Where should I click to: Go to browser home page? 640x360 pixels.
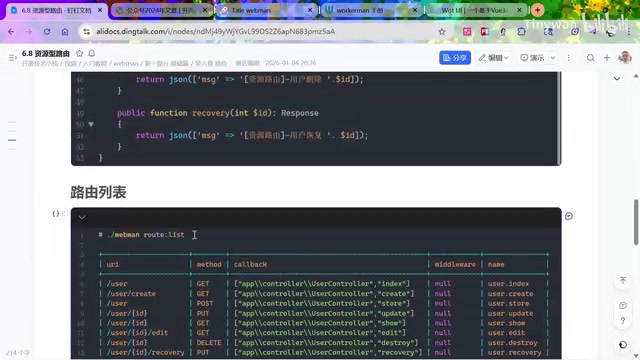tap(65, 31)
